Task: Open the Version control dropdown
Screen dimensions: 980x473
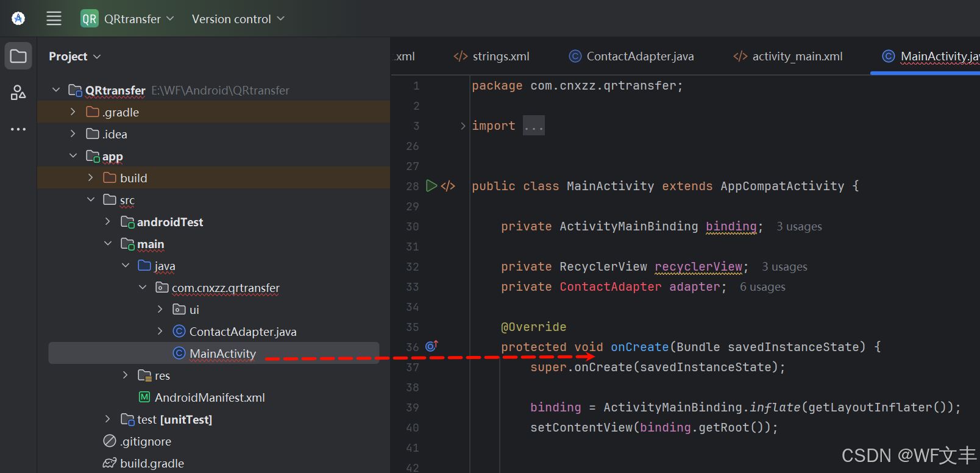Action: coord(238,19)
